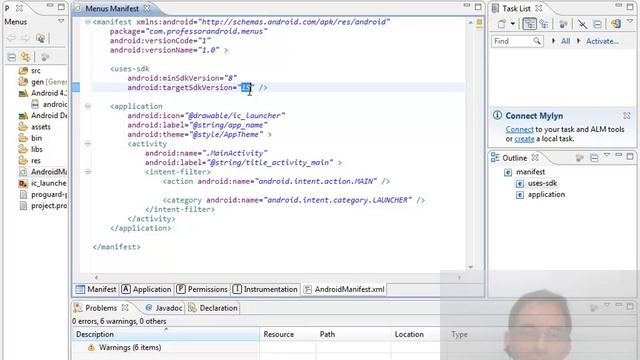640x360 pixels.
Task: Toggle Focus on Active Task in Outline
Action: coord(579,158)
